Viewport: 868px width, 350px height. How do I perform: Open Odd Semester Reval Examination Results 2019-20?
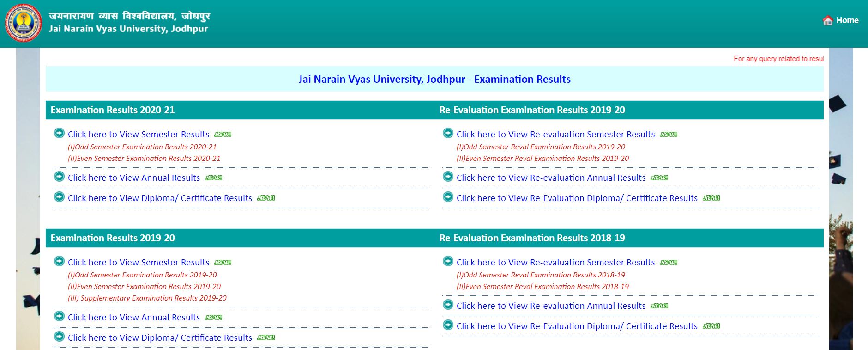[541, 147]
